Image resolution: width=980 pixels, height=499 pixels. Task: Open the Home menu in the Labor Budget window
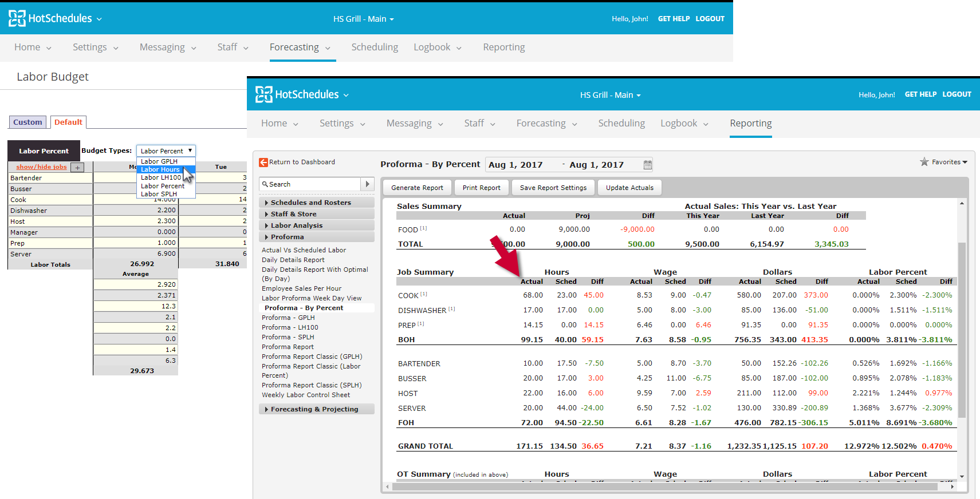[x=33, y=47]
